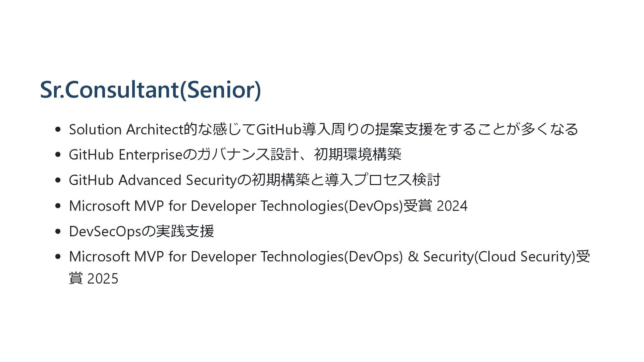Click the bullet dot before DevSecOps
The width and height of the screenshot is (644, 362).
click(58, 231)
